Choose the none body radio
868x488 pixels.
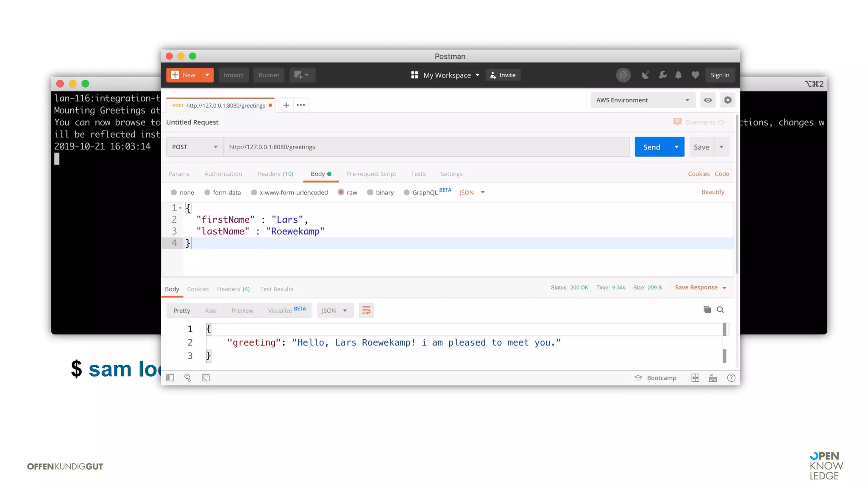click(x=174, y=192)
